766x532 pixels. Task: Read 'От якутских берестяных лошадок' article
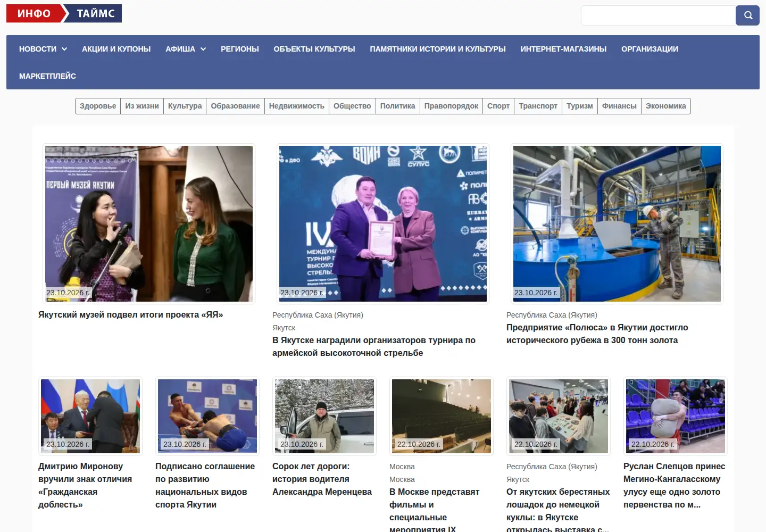[x=558, y=511]
